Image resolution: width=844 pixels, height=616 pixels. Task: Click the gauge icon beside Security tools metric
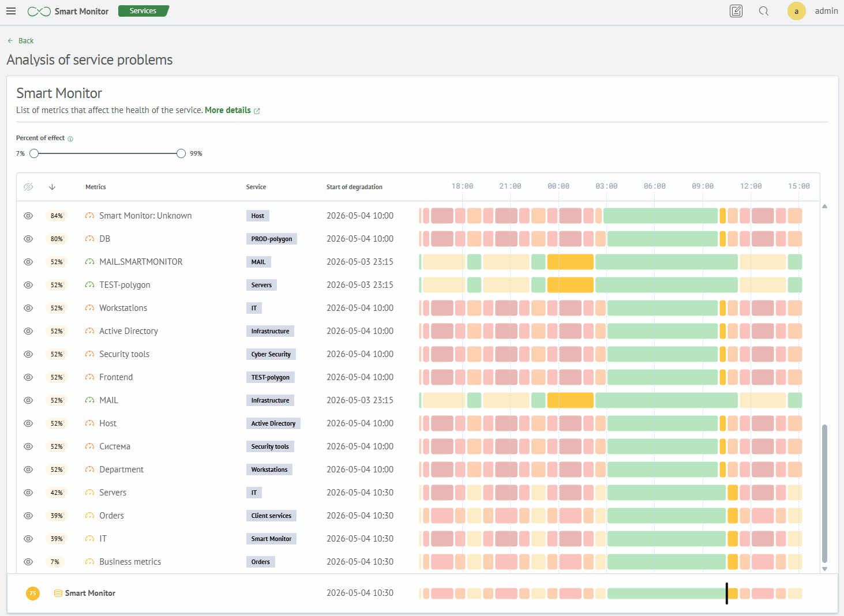(x=89, y=354)
